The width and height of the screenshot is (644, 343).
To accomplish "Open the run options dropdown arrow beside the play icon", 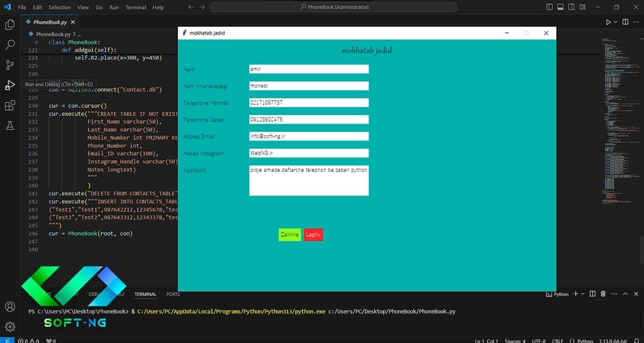I will (615, 22).
